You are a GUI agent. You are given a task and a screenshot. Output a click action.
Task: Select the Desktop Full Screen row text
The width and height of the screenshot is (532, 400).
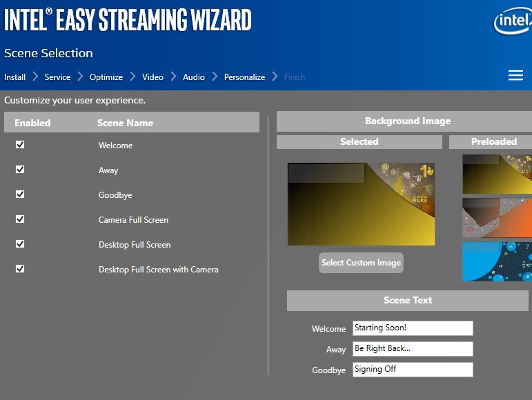(x=135, y=245)
